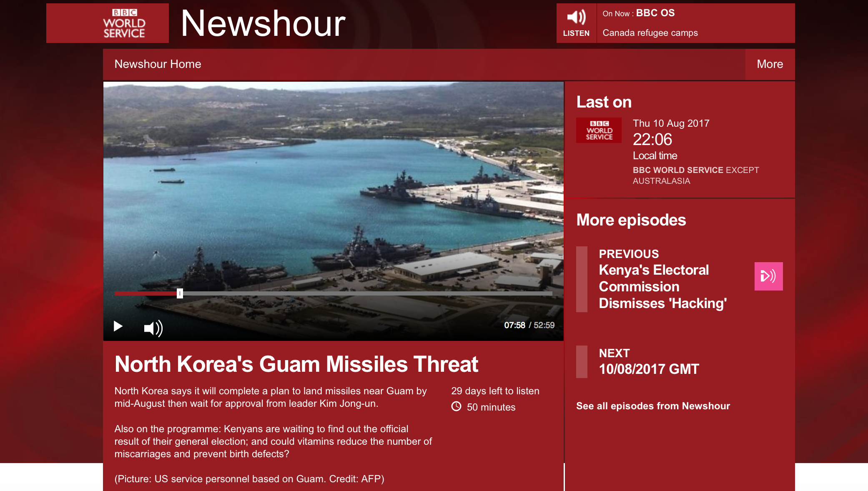Click the clock icon beside 50 minutes
Viewport: 868px width, 491px height.
457,407
